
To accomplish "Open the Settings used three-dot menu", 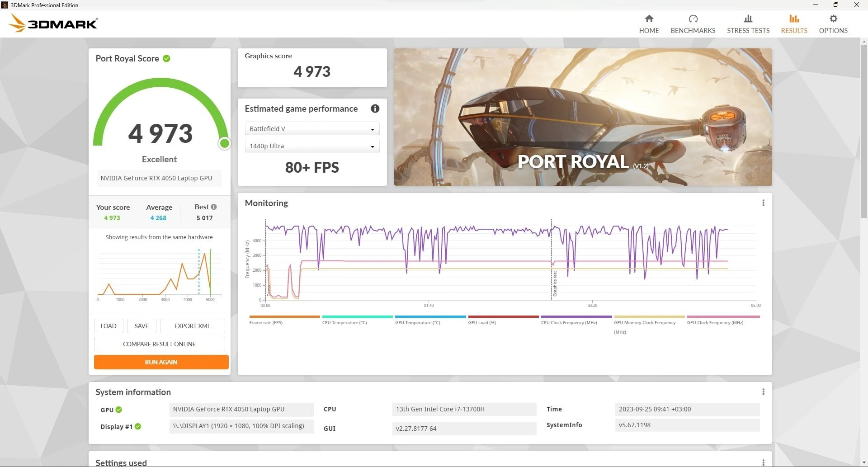I will point(763,462).
